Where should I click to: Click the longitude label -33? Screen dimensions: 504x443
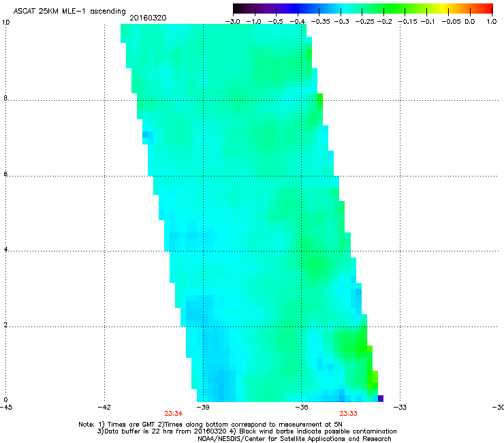(x=400, y=408)
